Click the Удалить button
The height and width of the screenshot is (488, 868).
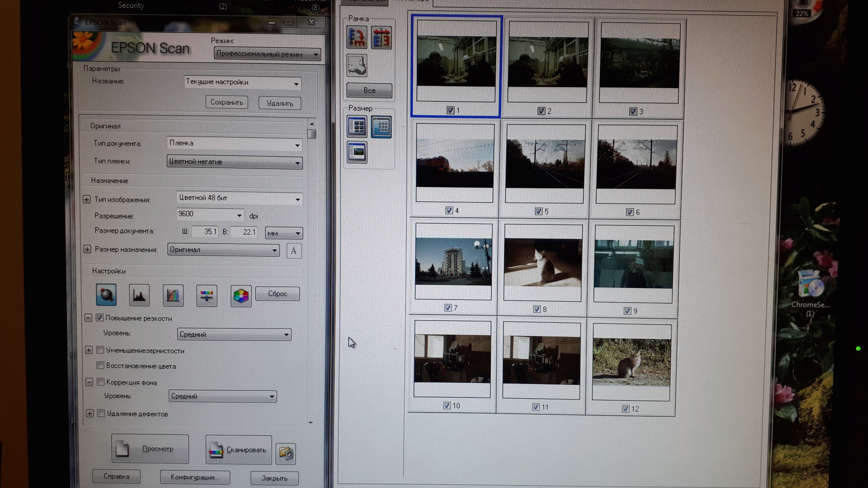(x=280, y=103)
